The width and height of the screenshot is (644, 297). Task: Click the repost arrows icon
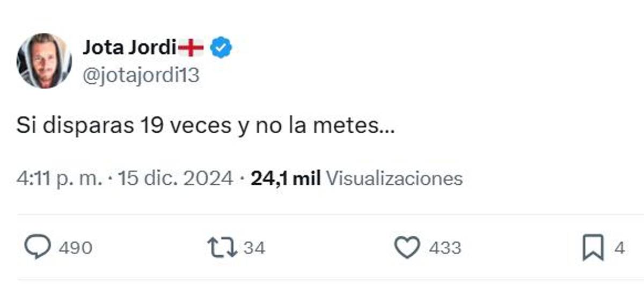222,248
